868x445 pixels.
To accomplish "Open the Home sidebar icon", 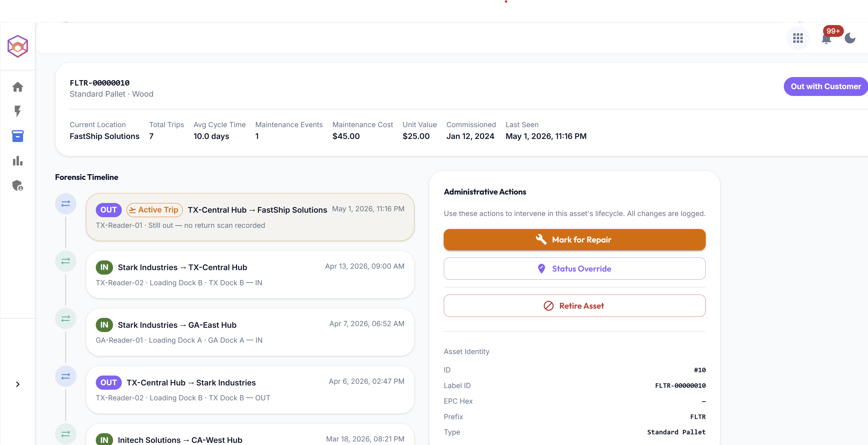I will 18,87.
